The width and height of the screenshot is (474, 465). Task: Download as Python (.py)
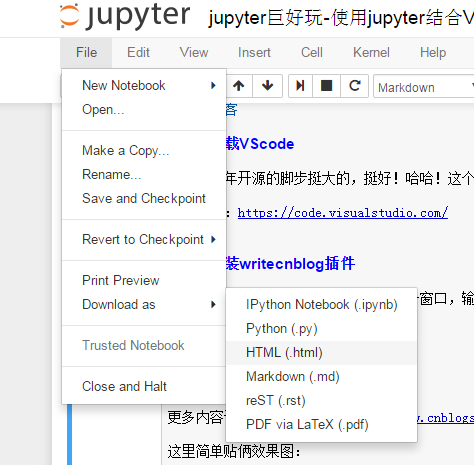point(321,329)
